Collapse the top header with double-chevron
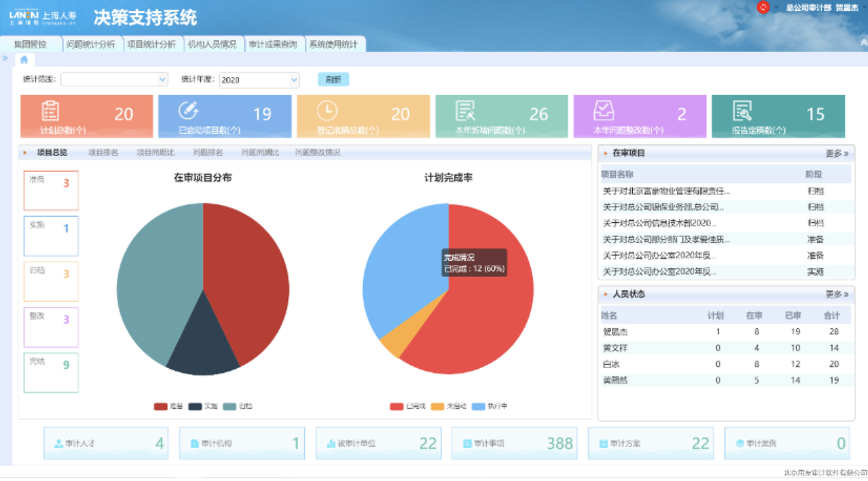The width and height of the screenshot is (868, 481). [x=863, y=42]
